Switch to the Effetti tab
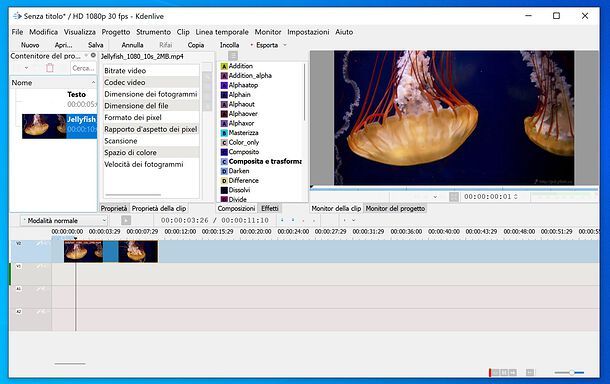This screenshot has height=384, width=610. click(270, 209)
